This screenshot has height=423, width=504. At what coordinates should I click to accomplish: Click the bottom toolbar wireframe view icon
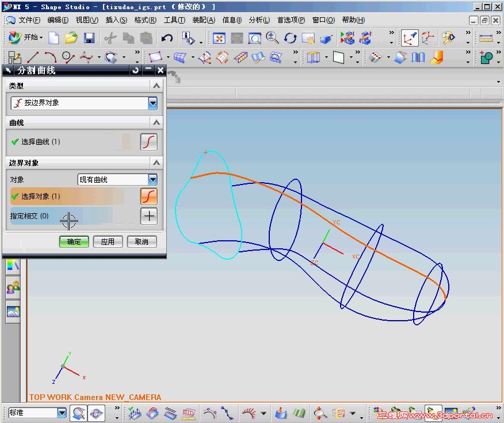pos(96,413)
